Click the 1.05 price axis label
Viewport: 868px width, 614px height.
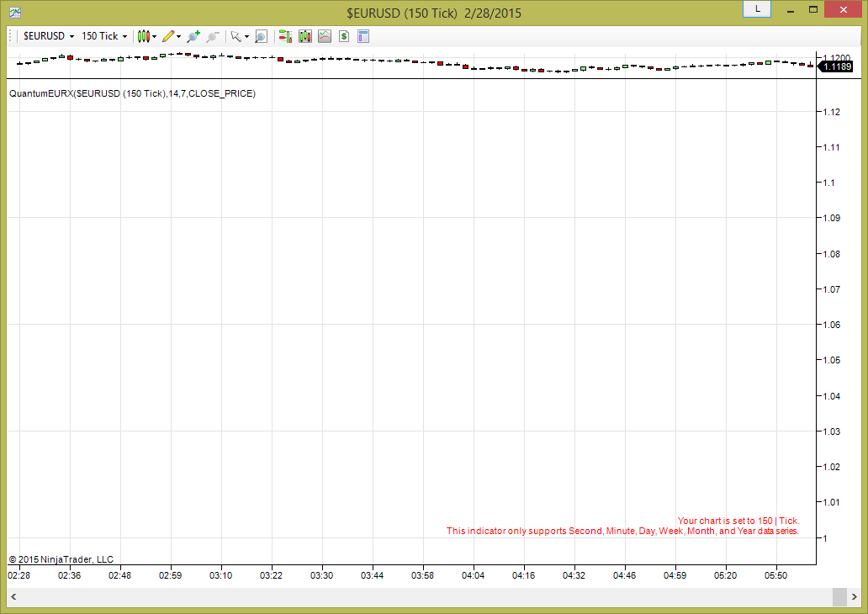(x=831, y=360)
